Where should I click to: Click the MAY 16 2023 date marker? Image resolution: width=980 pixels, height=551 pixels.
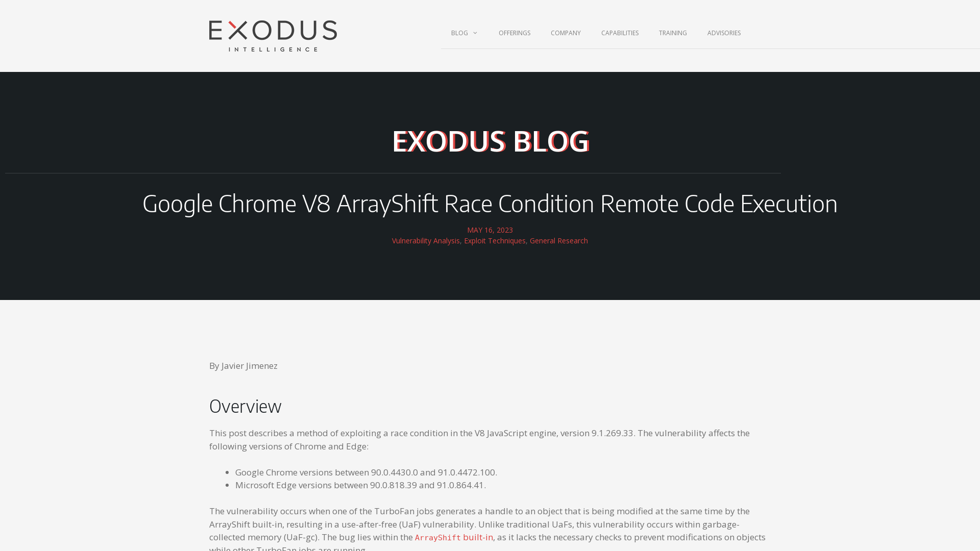[x=490, y=230]
